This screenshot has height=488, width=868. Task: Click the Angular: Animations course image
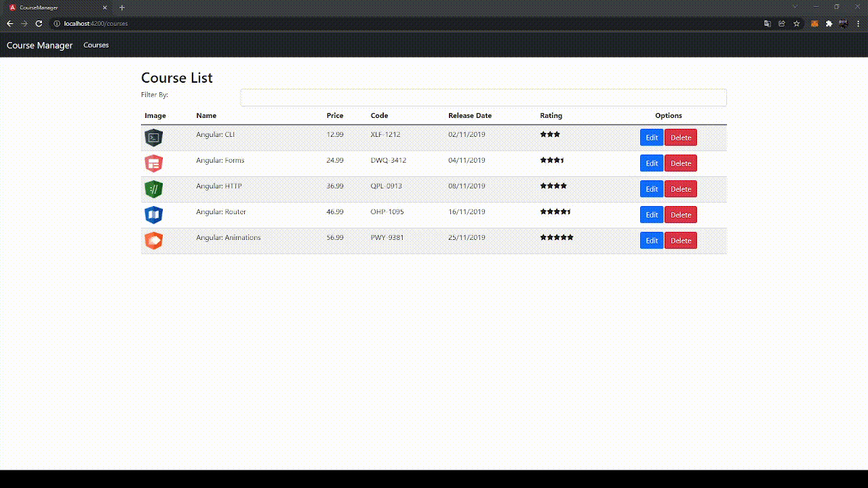(154, 241)
